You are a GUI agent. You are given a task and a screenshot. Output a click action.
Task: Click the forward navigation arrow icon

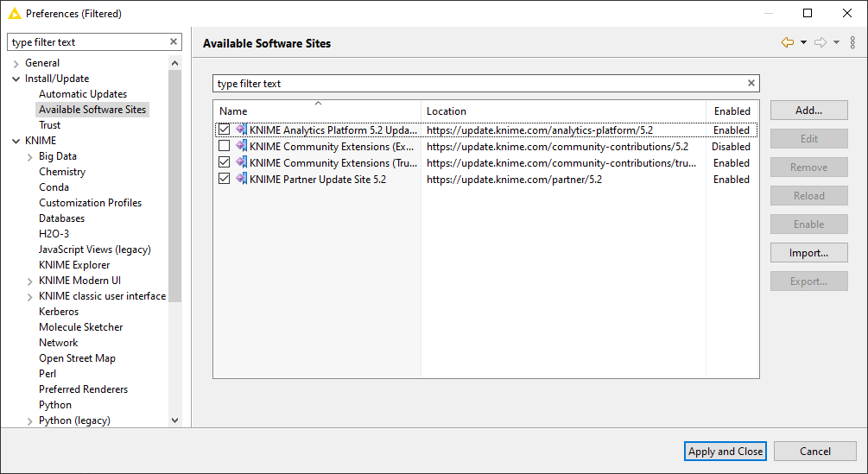820,42
